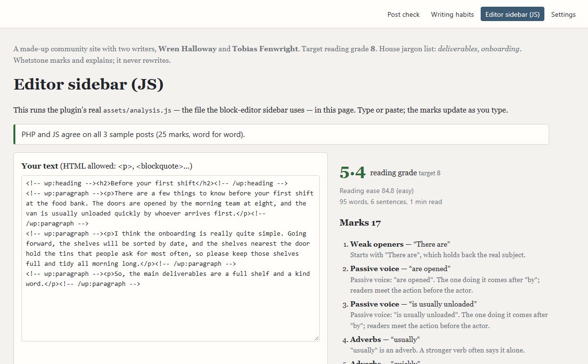
Task: Select the Passive voice "is usually unloaded" mark
Action: [414, 304]
